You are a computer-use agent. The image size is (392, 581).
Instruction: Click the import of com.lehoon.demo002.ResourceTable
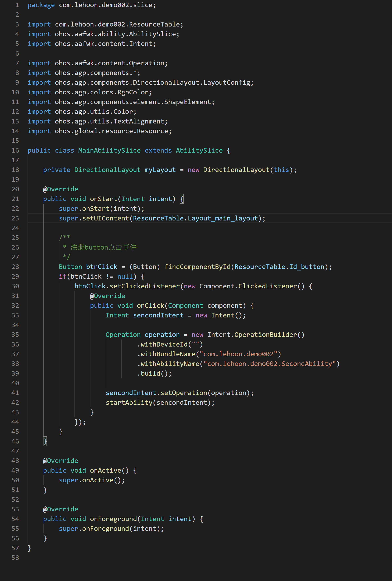pyautogui.click(x=105, y=25)
